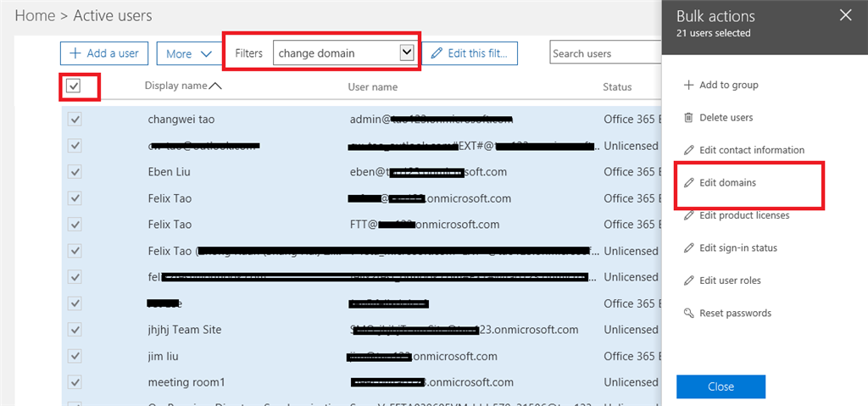Viewport: 868px width, 406px height.
Task: Toggle the select-all users checkbox
Action: (x=74, y=86)
